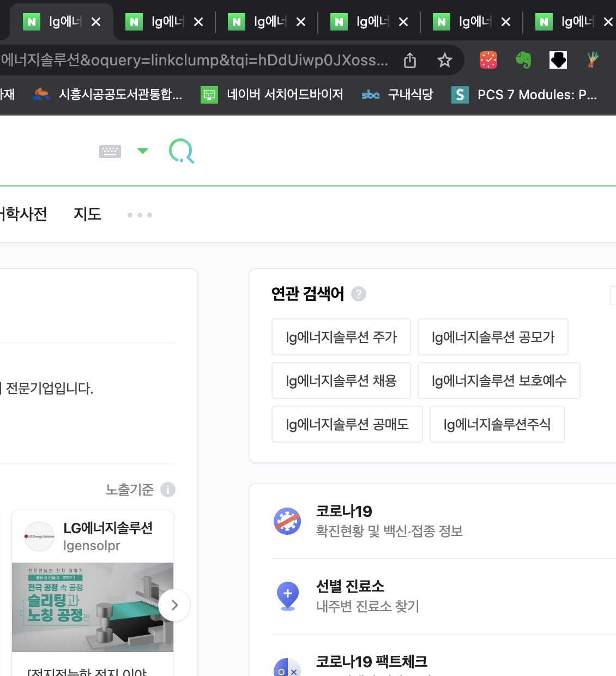
Task: Click the 코로나19 virus icon
Action: point(287,521)
